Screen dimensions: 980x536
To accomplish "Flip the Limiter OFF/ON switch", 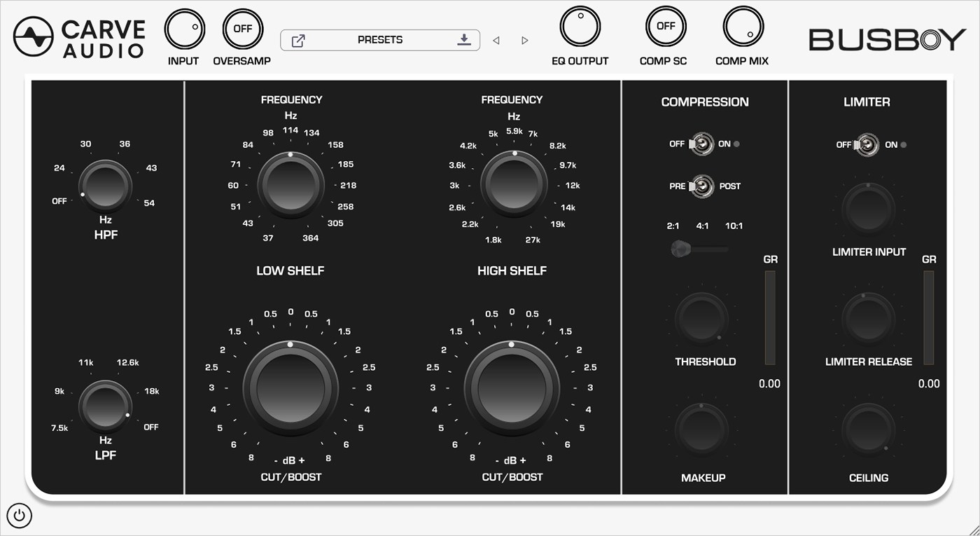I will click(866, 145).
